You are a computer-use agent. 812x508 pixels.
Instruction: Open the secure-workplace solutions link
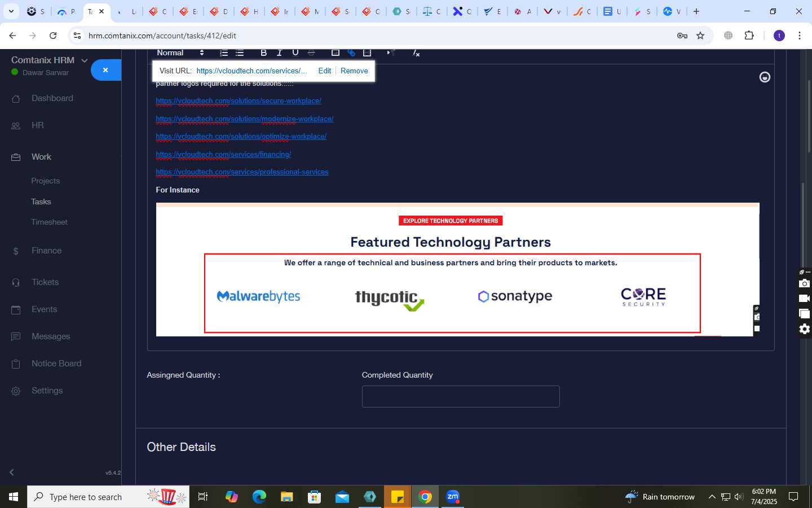tap(239, 101)
